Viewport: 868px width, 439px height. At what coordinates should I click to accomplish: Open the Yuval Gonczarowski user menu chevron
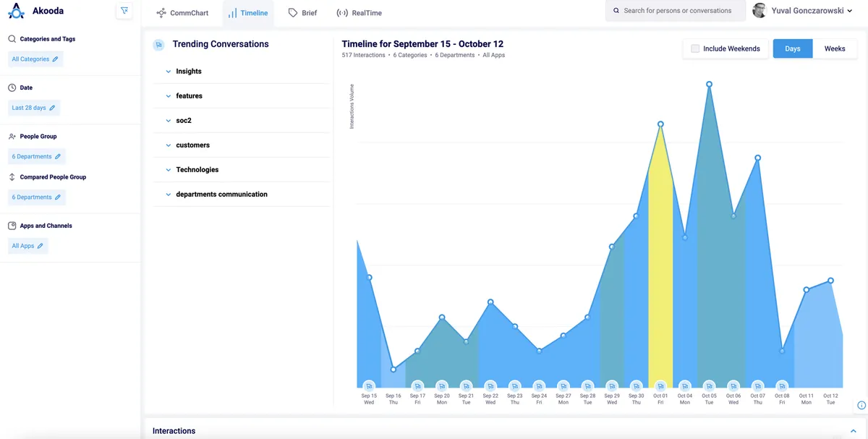851,12
